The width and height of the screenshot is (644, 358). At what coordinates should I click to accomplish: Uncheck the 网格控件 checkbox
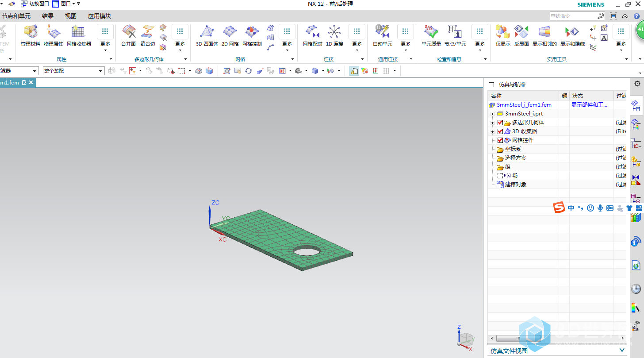point(500,140)
